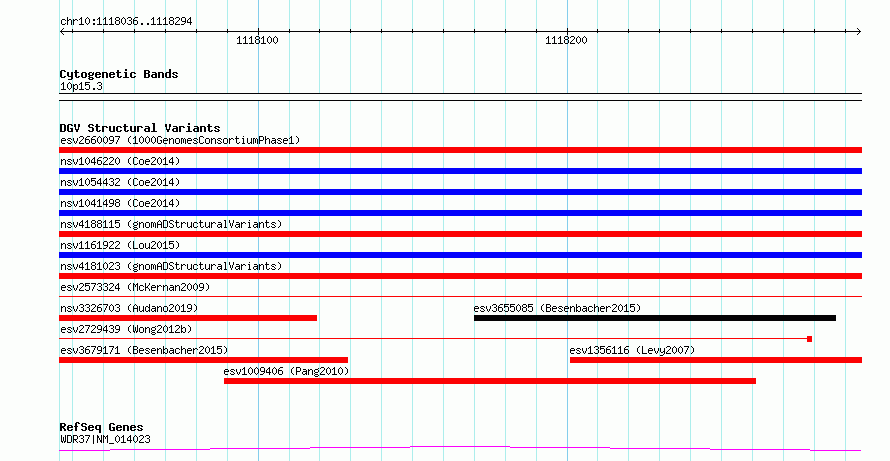Click the esv2660097 1000GenomesConsortiumPhase1 red bar
Screen dimensions: 890x461
tap(460, 150)
